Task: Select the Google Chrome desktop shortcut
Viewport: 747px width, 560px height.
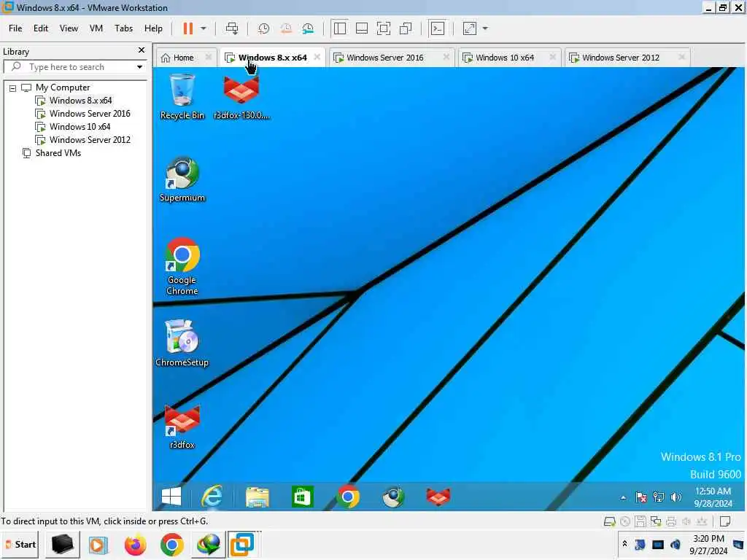Action: pos(182,267)
